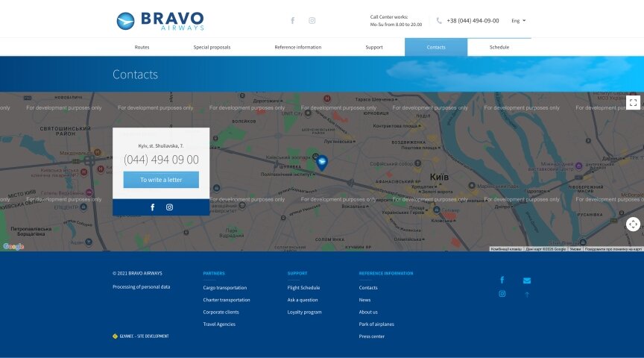
Task: Click the GUNNEC yellow logo icon
Action: tap(115, 336)
